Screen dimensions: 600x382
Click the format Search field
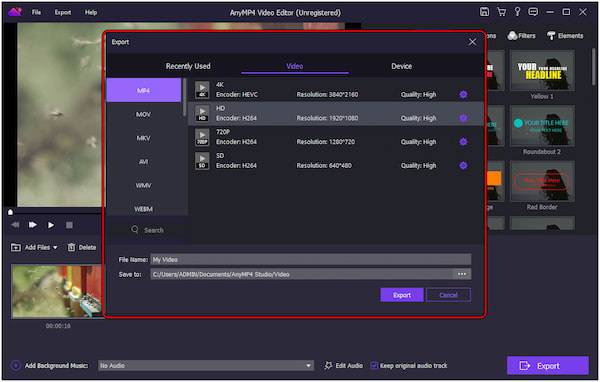(x=148, y=230)
